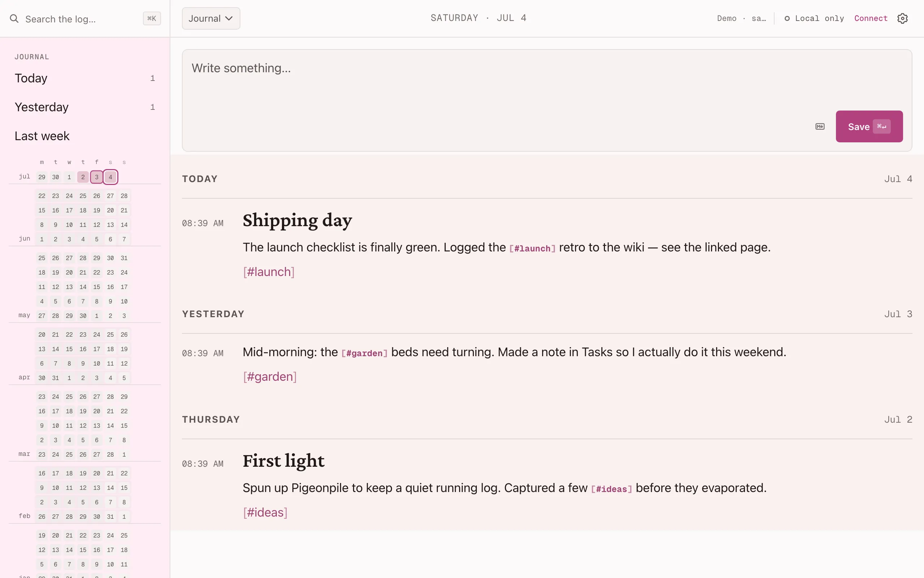924x578 pixels.
Task: Select July 3 in the sidebar calendar
Action: 97,177
